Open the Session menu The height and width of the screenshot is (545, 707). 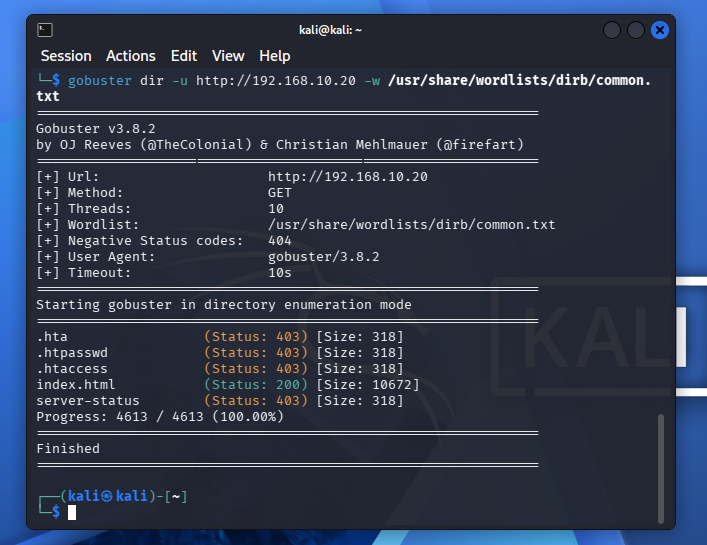[66, 56]
